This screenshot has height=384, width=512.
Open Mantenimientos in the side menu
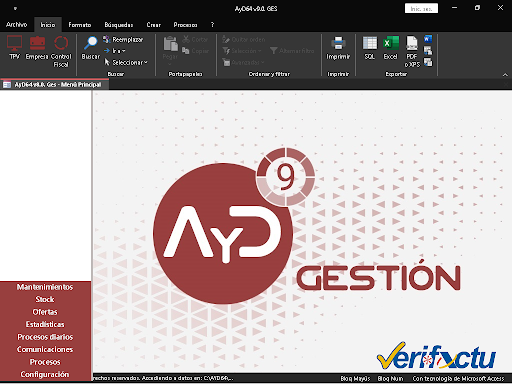pyautogui.click(x=45, y=287)
